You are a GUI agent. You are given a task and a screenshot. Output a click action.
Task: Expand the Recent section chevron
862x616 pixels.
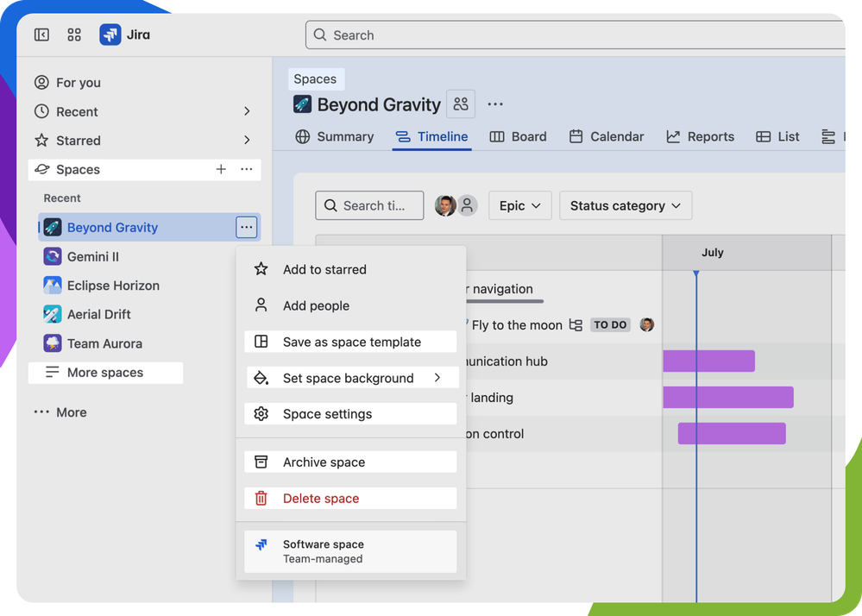pyautogui.click(x=247, y=111)
